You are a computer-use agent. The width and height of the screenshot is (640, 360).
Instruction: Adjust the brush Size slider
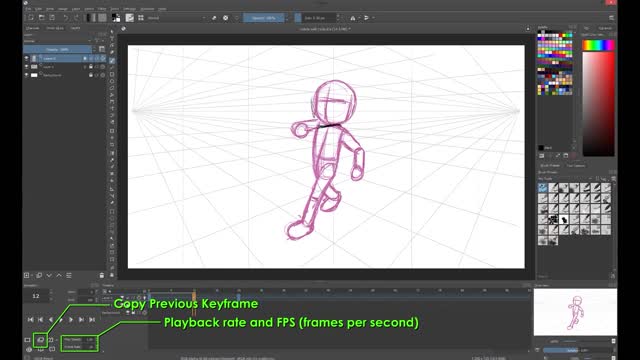pyautogui.click(x=315, y=18)
